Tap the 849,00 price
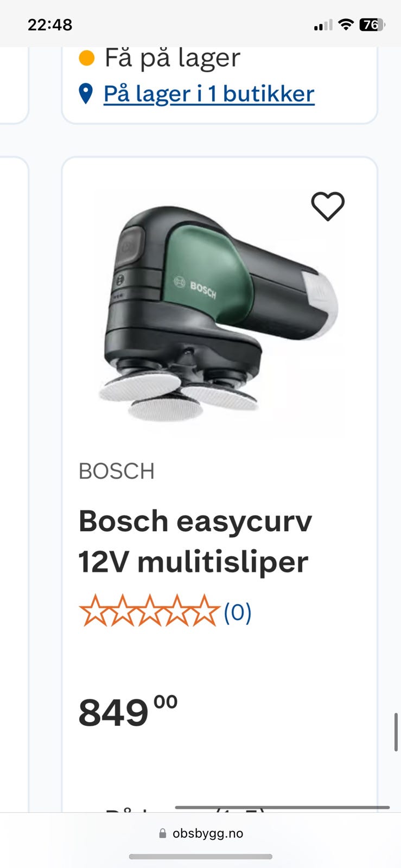Screen dimensions: 401x868 coord(128,711)
